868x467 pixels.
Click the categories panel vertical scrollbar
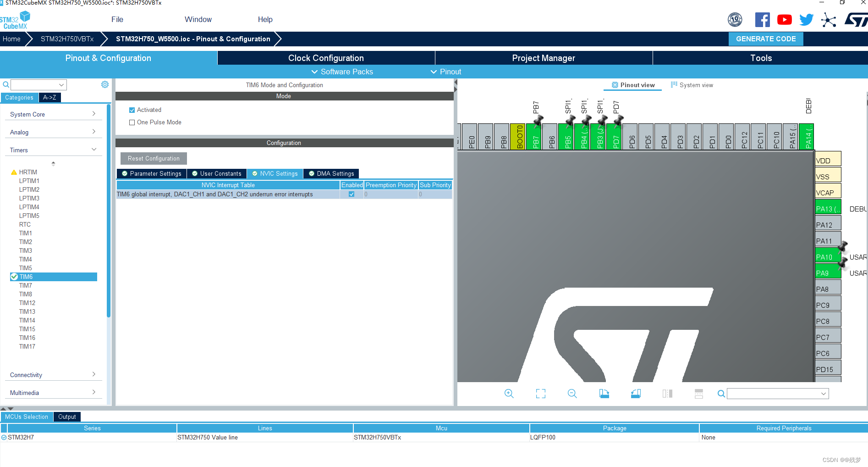click(x=109, y=211)
